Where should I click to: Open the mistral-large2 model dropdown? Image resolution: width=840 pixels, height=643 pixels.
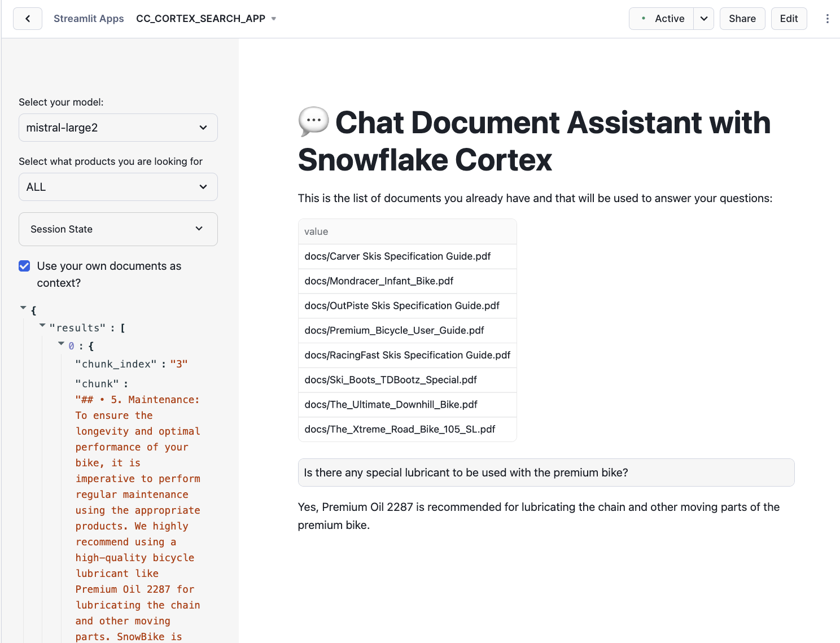[118, 128]
